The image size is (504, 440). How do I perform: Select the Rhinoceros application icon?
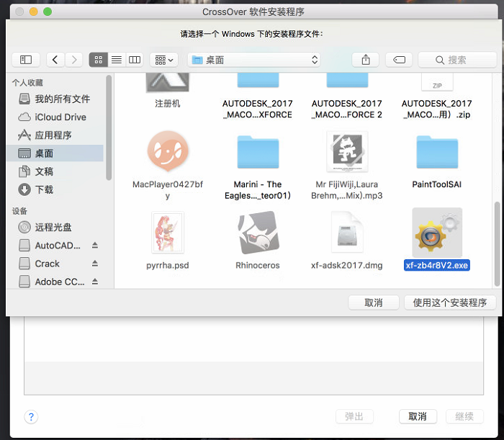[258, 232]
